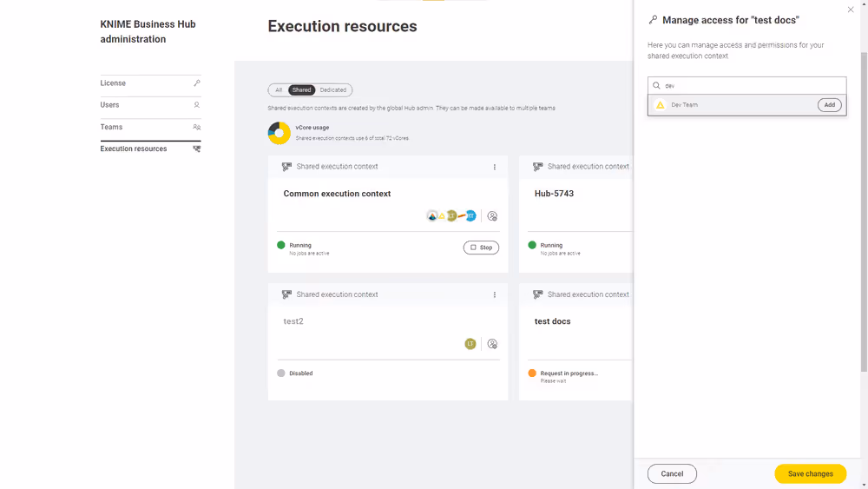Click the Dev Team search result row
The image size is (868, 489).
click(746, 105)
